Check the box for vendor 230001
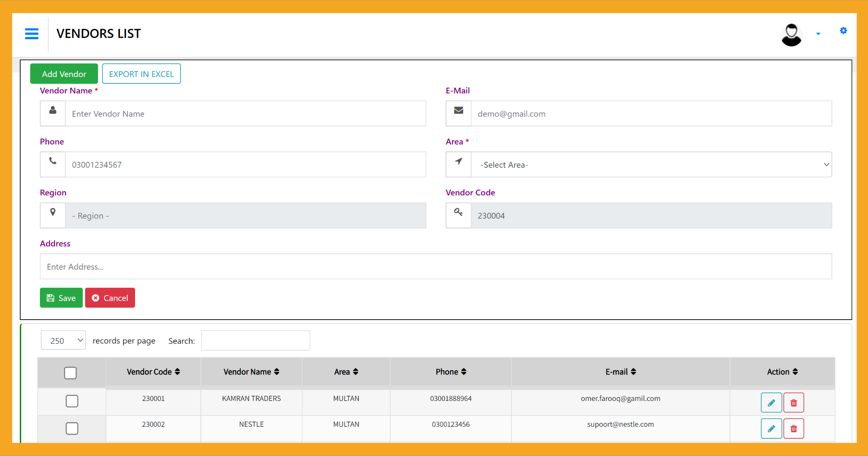The width and height of the screenshot is (868, 456). point(72,401)
